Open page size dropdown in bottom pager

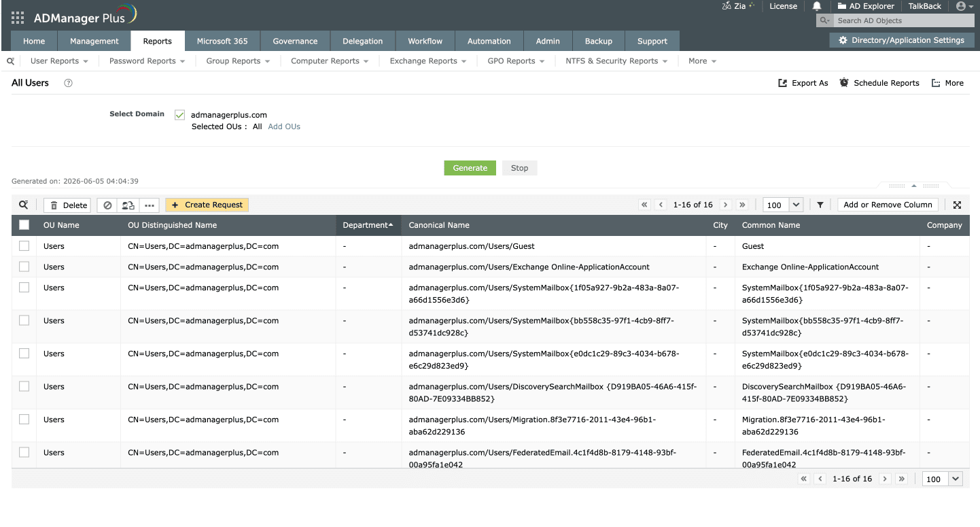pyautogui.click(x=956, y=479)
